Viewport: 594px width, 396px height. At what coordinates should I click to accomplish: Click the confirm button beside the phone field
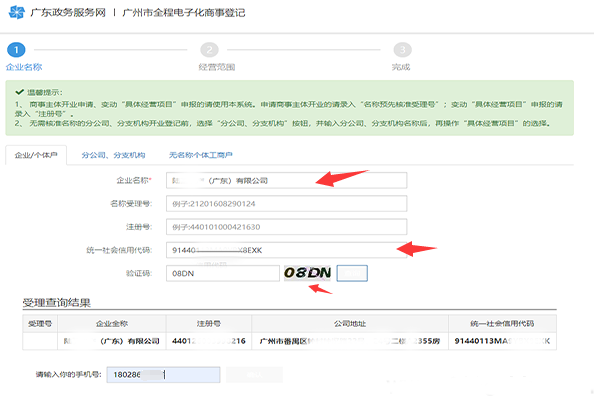[x=254, y=375]
